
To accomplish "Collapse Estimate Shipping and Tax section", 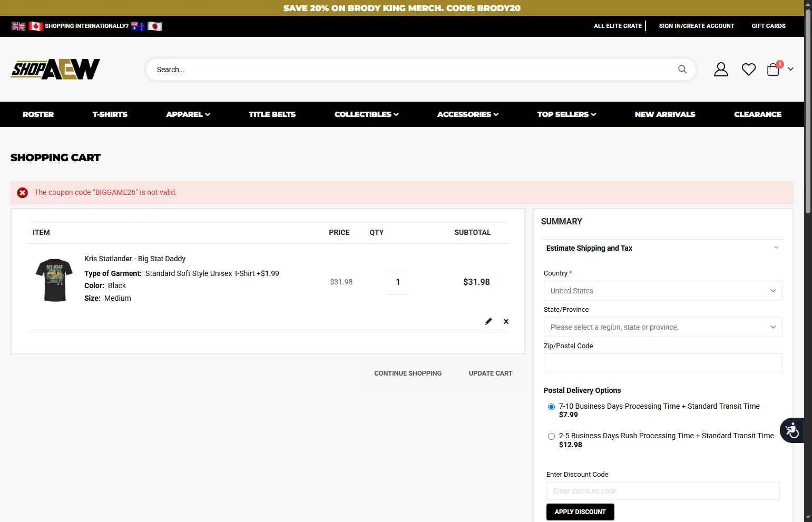I will coord(663,248).
